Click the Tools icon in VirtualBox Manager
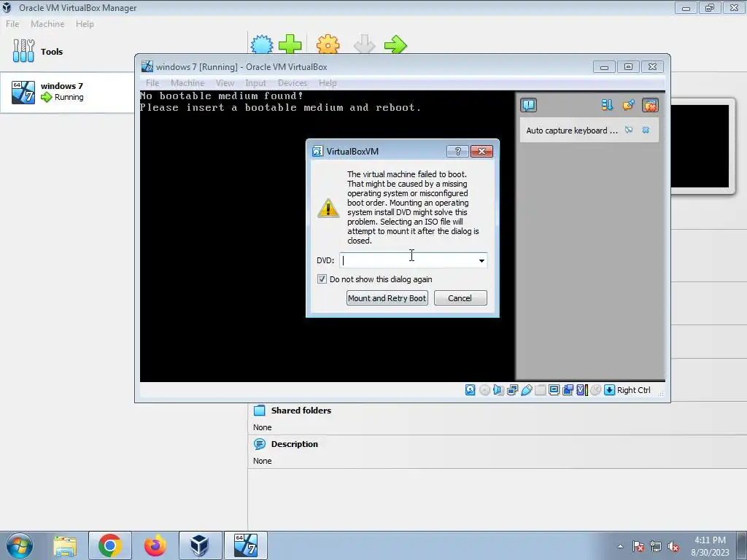Viewport: 747px width, 560px height. pyautogui.click(x=23, y=51)
